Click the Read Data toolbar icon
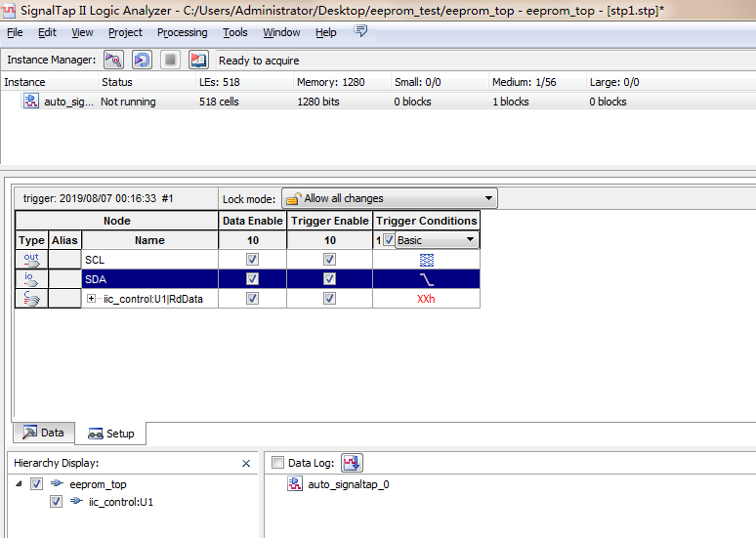The image size is (756, 538). [198, 60]
